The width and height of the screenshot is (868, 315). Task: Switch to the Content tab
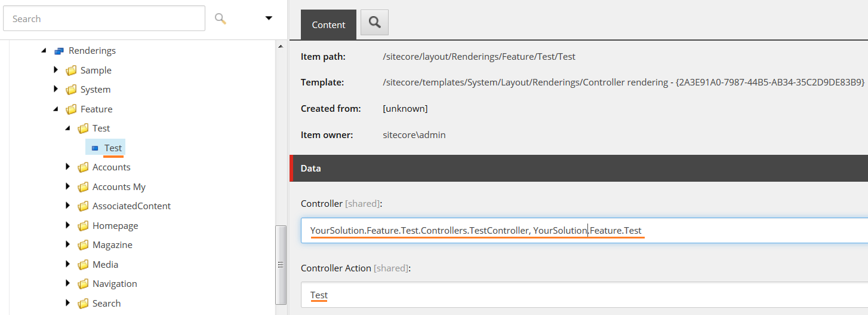coord(328,25)
